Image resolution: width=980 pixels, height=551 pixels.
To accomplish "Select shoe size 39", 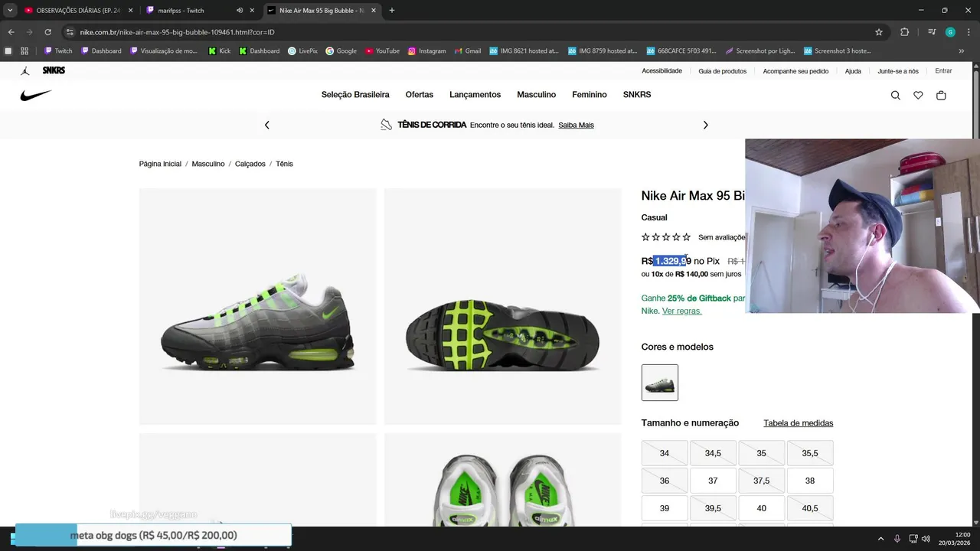I will point(665,508).
